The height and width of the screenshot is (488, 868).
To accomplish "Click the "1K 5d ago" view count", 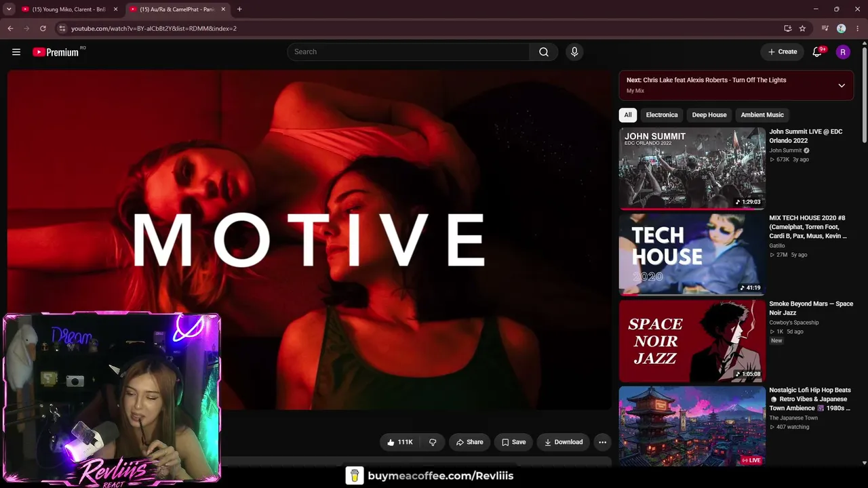I will (x=787, y=331).
